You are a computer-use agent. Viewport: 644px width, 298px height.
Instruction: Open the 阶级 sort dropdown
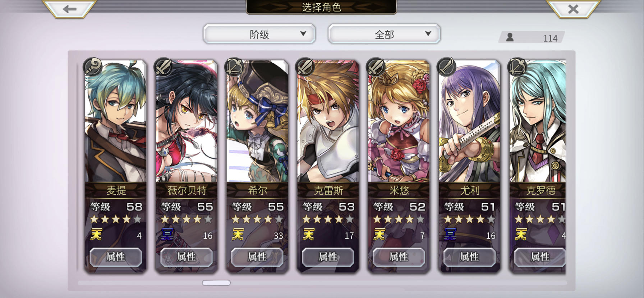tap(259, 34)
